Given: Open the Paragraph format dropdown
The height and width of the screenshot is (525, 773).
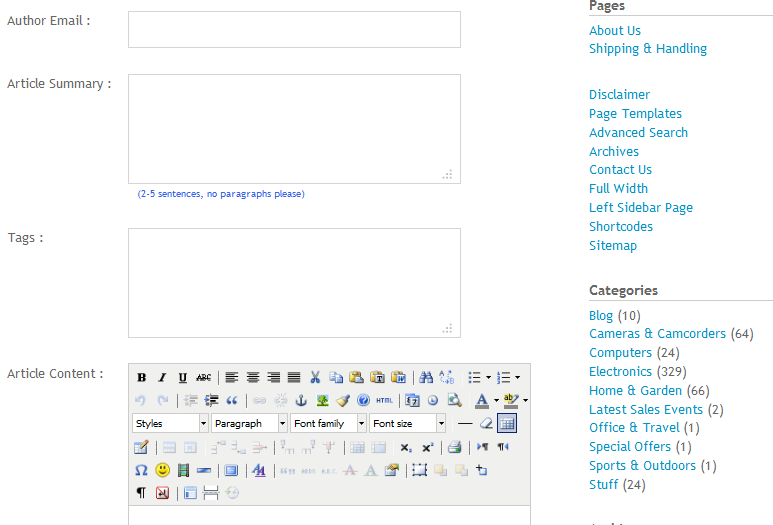Looking at the screenshot, I should click(x=249, y=423).
